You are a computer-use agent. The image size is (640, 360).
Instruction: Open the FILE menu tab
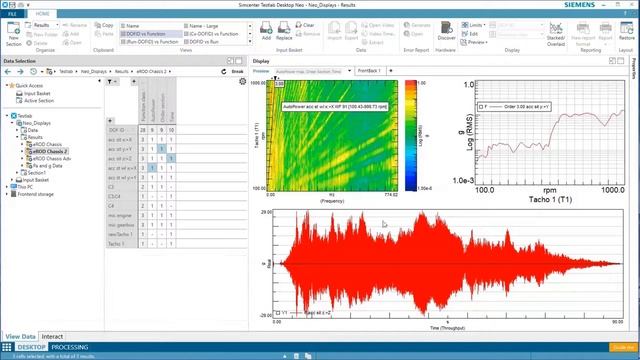tap(12, 14)
